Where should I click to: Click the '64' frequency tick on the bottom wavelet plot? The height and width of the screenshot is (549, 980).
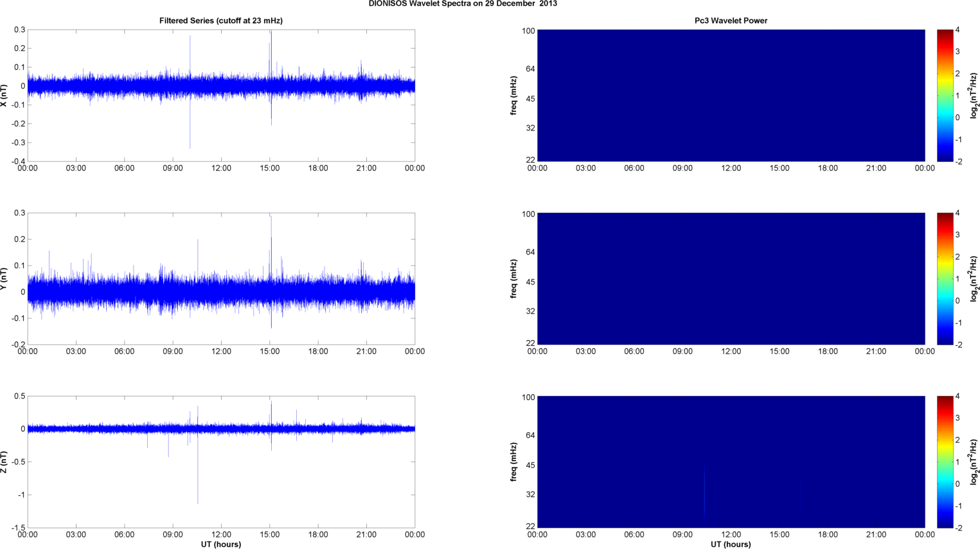coord(531,435)
